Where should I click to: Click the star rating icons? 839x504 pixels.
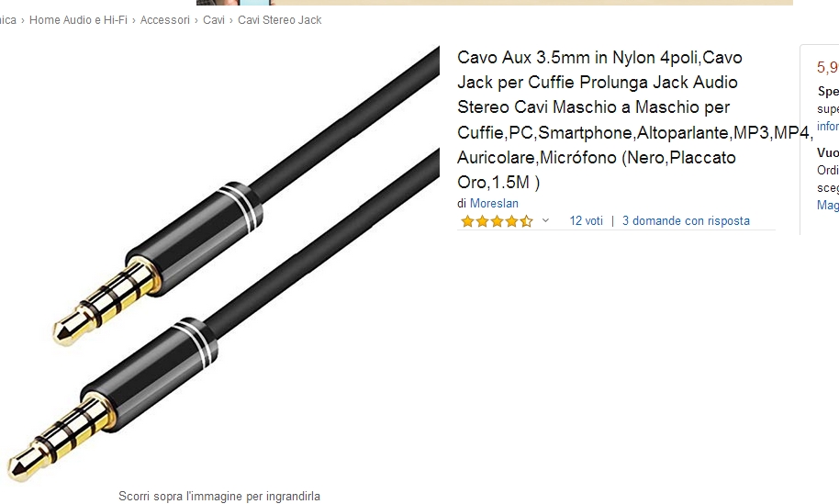point(498,221)
